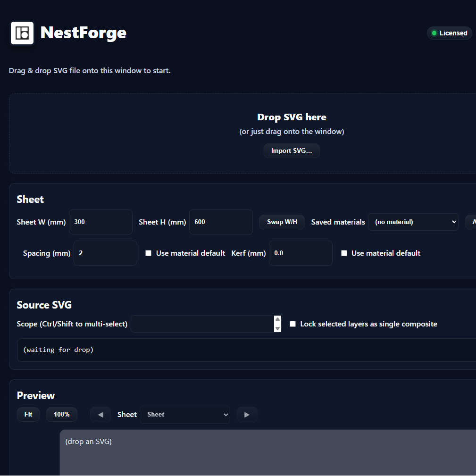Screen dimensions: 476x476
Task: Click the Spacing (mm) input field
Action: point(105,253)
